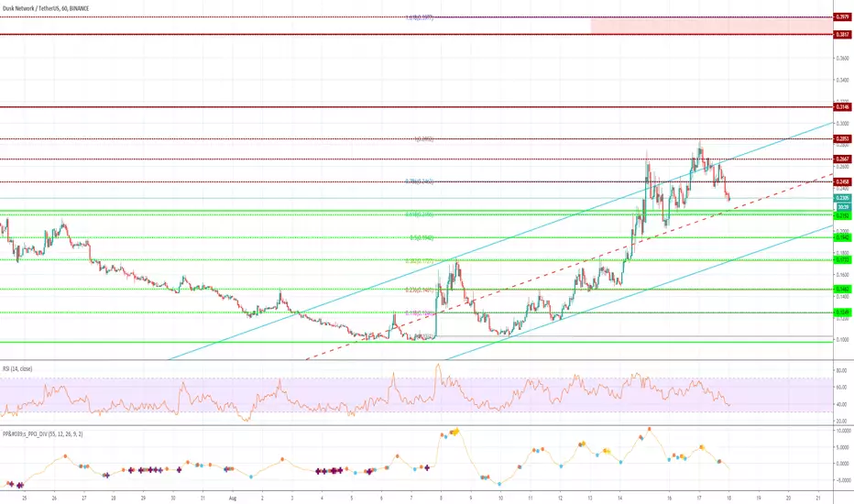Screen dimensions: 854x504
Task: Click the 0.2667 red price label
Action: click(x=843, y=159)
